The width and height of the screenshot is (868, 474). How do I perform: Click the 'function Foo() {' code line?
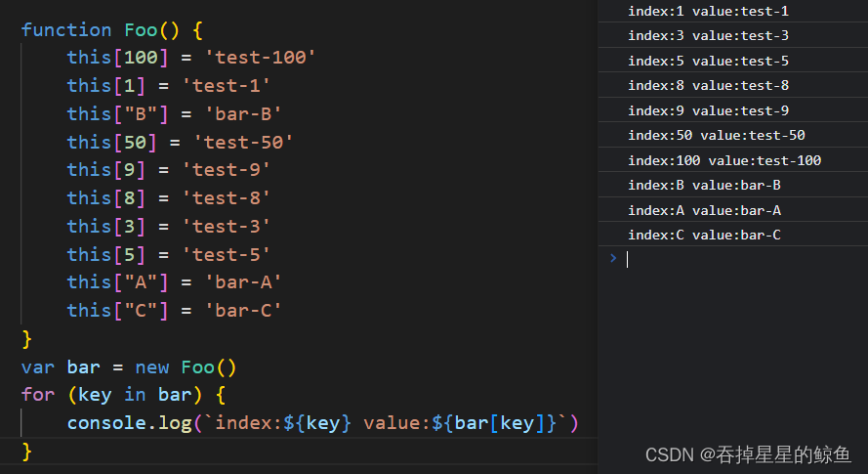click(x=112, y=29)
